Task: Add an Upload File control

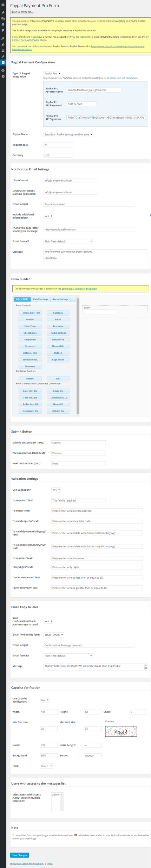Action: coord(58,340)
